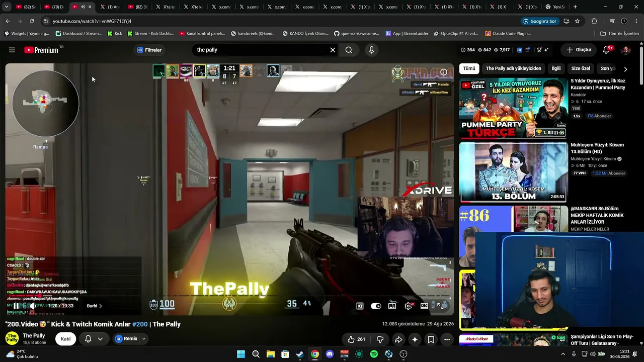Mute the playing YouTube tab
Screen dimensions: 644x362
click(x=83, y=7)
